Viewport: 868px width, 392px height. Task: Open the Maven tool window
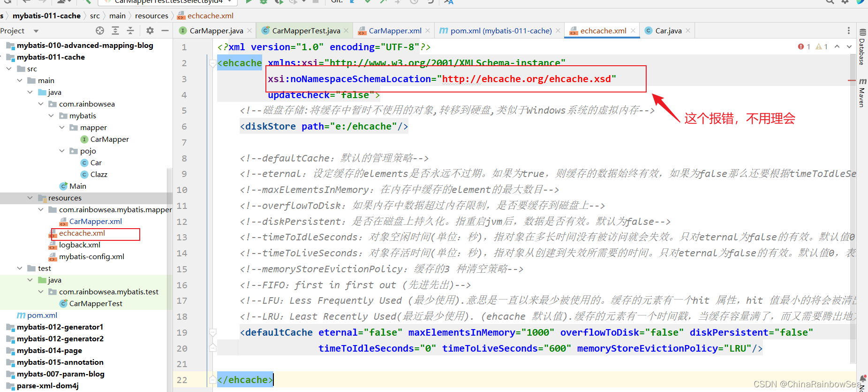coord(862,92)
